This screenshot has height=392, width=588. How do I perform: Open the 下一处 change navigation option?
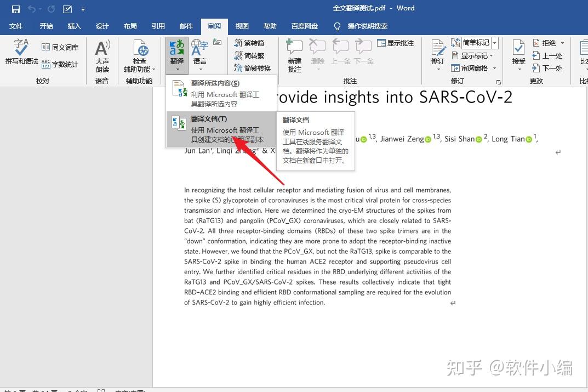coord(549,68)
